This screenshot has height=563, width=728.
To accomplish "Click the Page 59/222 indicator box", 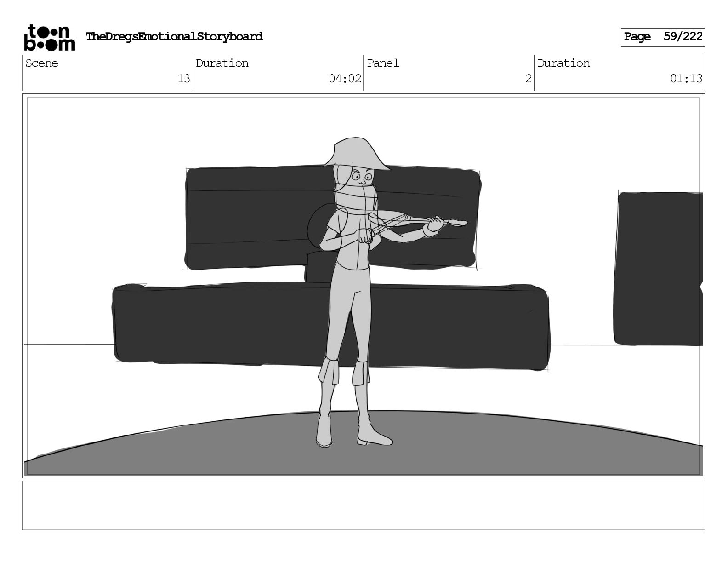I will [663, 37].
